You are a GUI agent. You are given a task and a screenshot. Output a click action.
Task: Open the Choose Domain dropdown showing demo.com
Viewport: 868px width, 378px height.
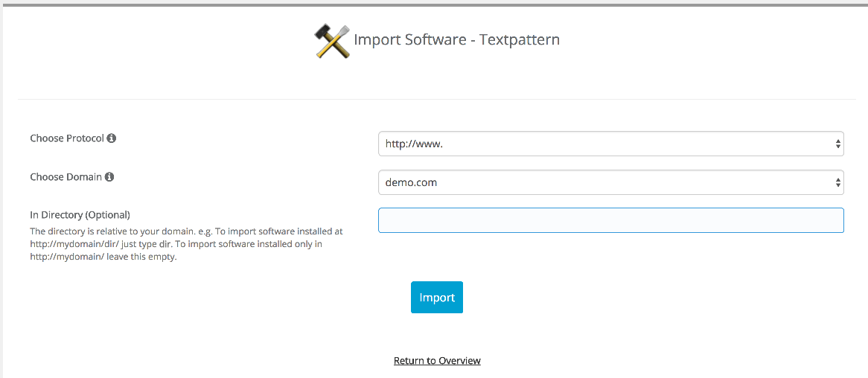click(x=610, y=182)
